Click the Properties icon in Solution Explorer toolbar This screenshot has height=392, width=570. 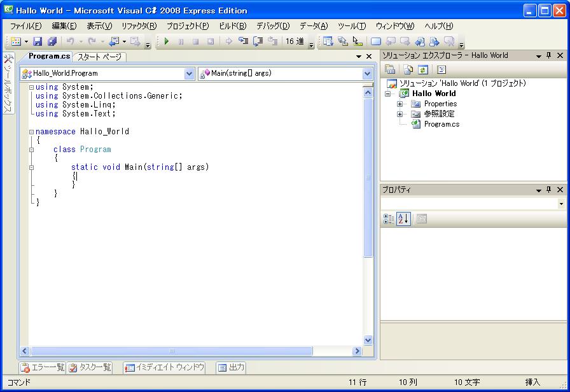(390, 69)
